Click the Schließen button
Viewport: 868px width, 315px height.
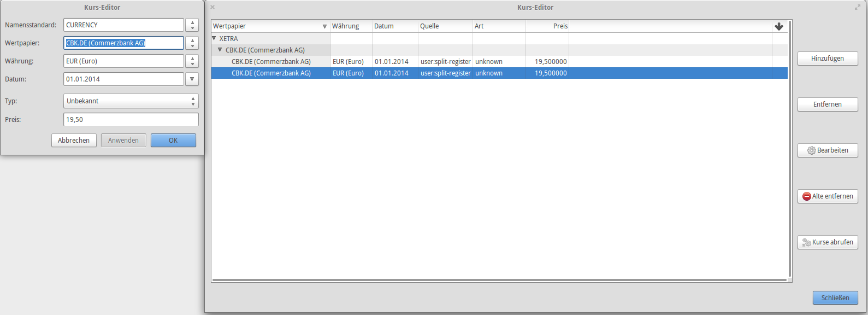tap(835, 298)
